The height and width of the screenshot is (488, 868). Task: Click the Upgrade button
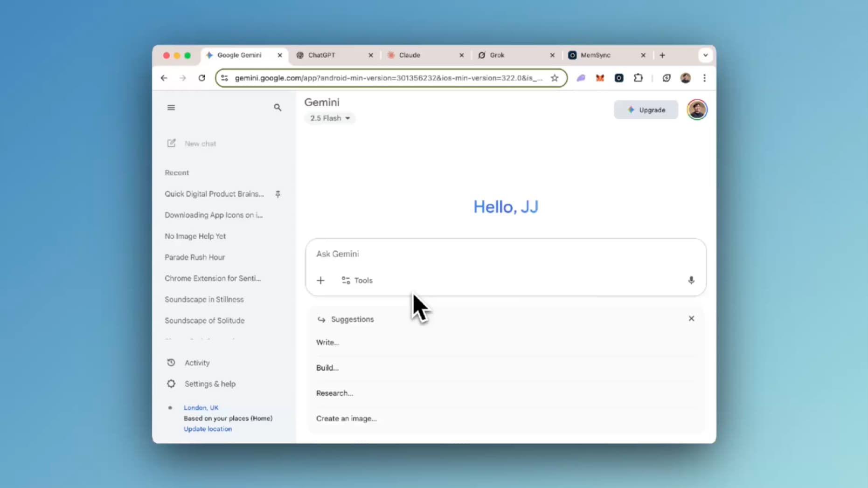[646, 110]
